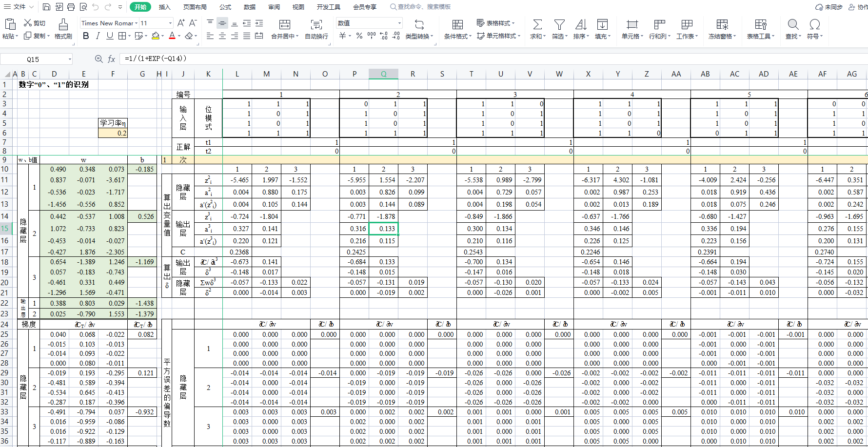Open the number format dropdown 数值

[399, 23]
